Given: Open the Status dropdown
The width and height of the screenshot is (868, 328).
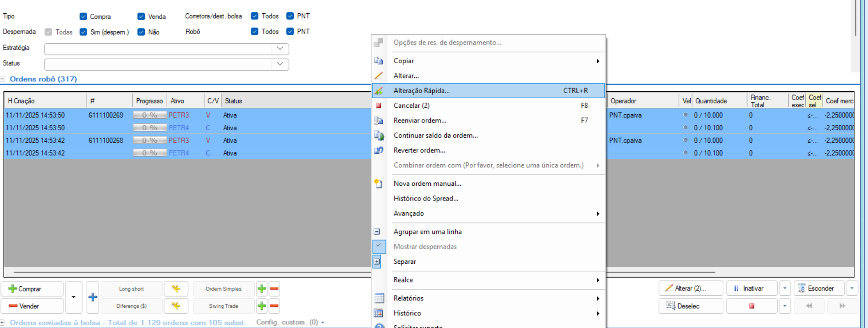Looking at the screenshot, I should [x=280, y=64].
